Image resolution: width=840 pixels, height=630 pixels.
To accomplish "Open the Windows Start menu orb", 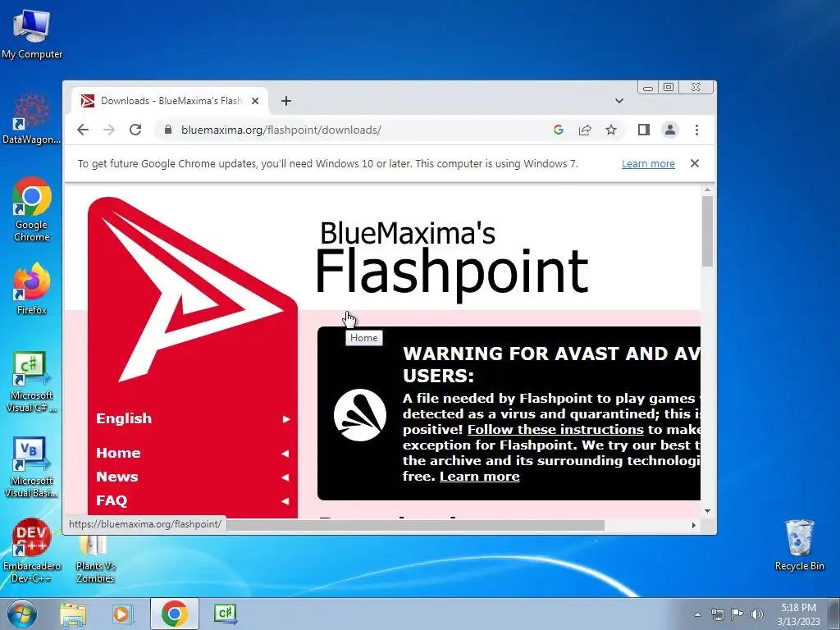I will point(21,614).
